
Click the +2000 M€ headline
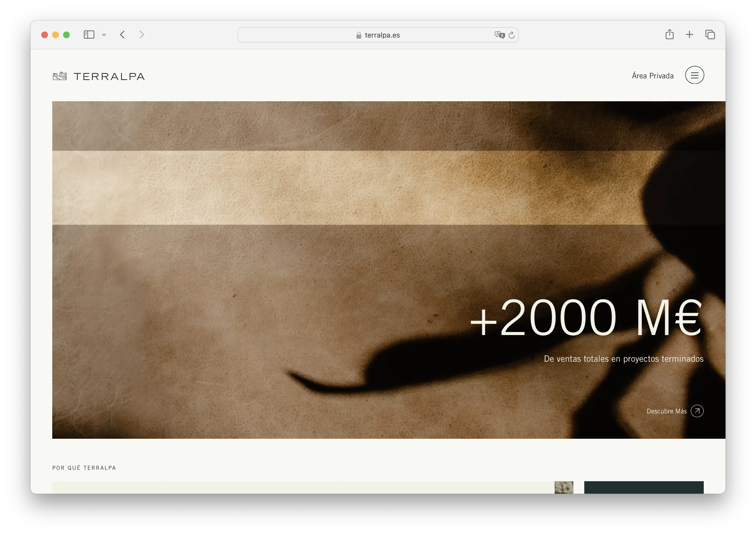click(586, 317)
